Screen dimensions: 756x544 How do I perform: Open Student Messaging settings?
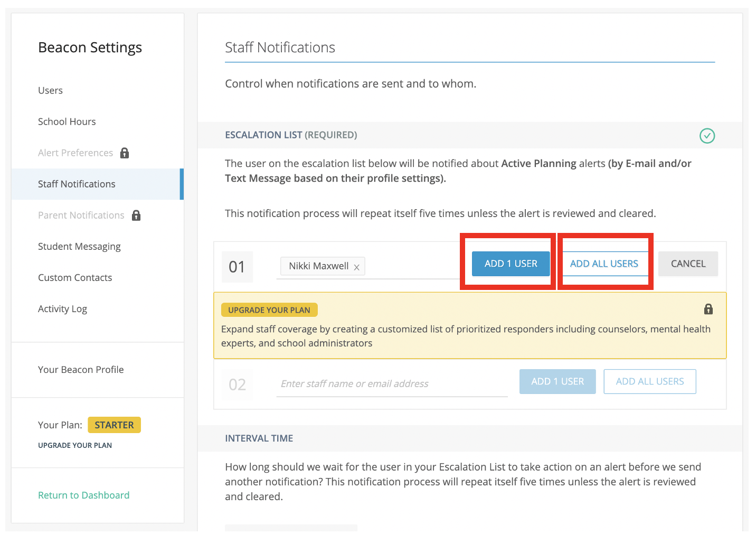pos(79,247)
